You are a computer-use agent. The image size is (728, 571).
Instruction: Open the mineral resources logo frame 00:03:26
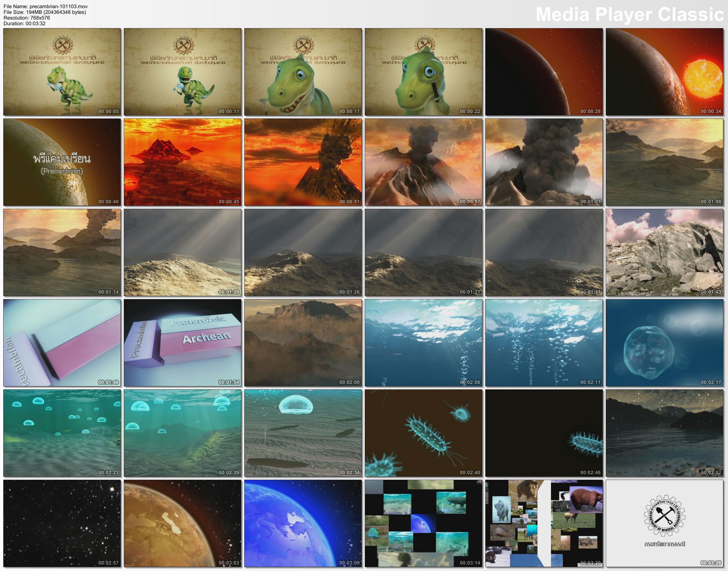pyautogui.click(x=665, y=523)
